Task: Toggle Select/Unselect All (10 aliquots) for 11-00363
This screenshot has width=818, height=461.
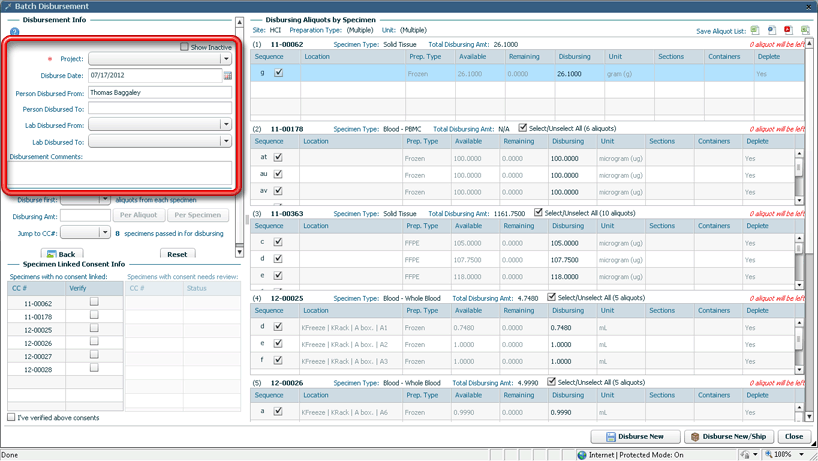Action: (x=538, y=212)
